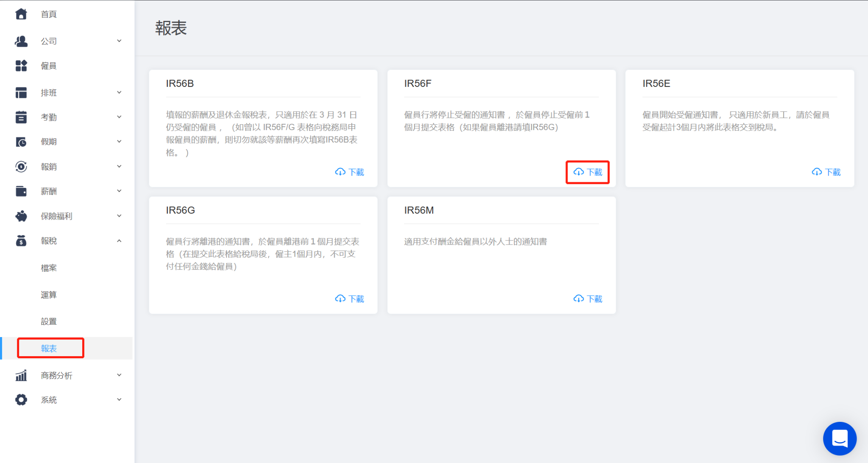Click the 商務分析 bar chart icon
Screen dimensions: 868x463
click(x=21, y=375)
